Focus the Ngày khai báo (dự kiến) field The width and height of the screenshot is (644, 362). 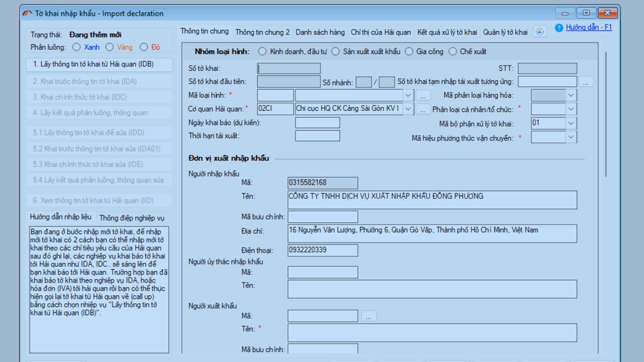(x=317, y=123)
